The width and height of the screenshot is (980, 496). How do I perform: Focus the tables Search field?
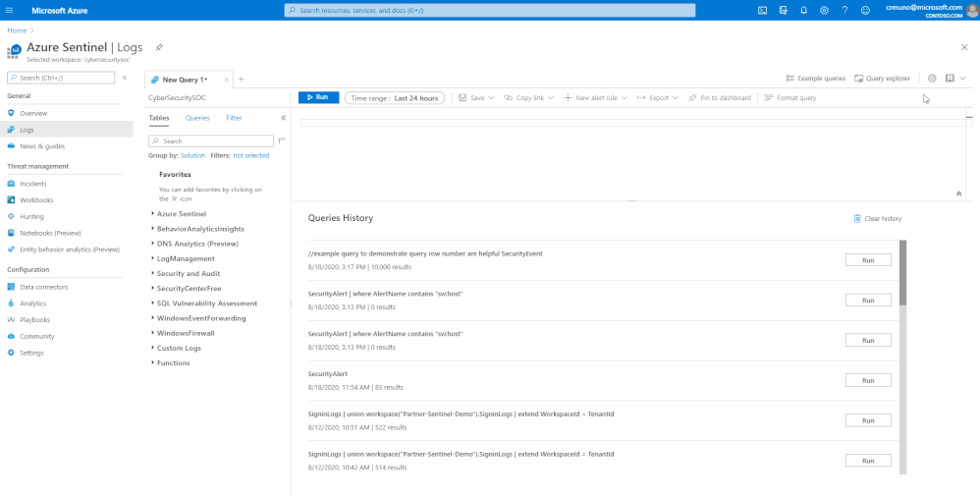pyautogui.click(x=211, y=141)
